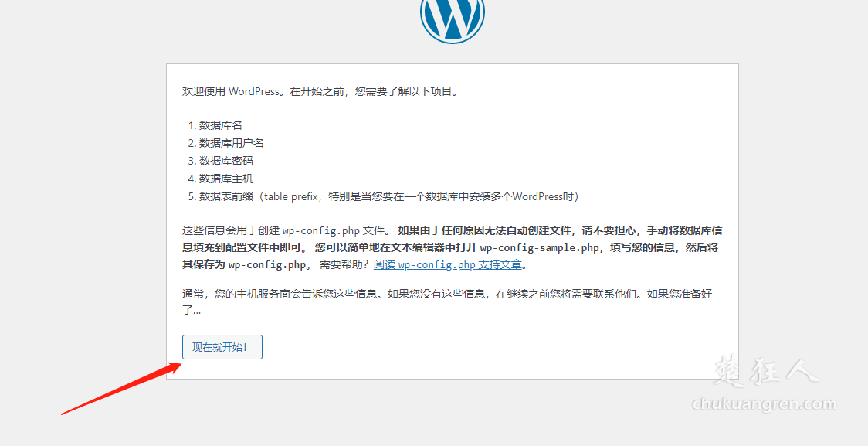The image size is (868, 446).
Task: Select the 数据库用户名 list item
Action: click(231, 143)
